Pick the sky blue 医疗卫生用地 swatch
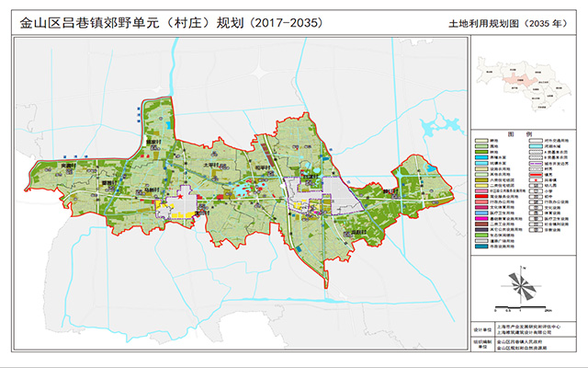The height and width of the screenshot is (368, 588). pos(481,213)
